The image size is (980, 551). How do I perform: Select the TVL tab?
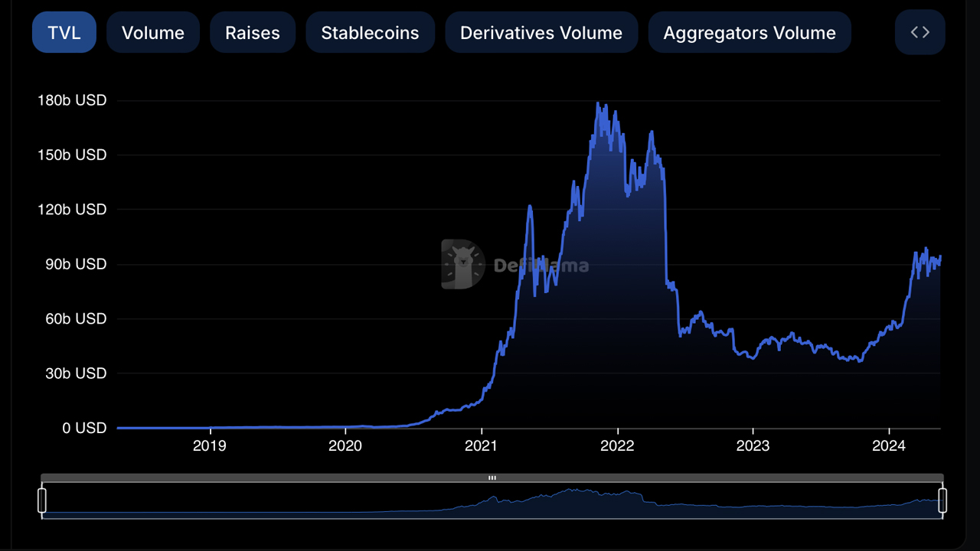(64, 32)
